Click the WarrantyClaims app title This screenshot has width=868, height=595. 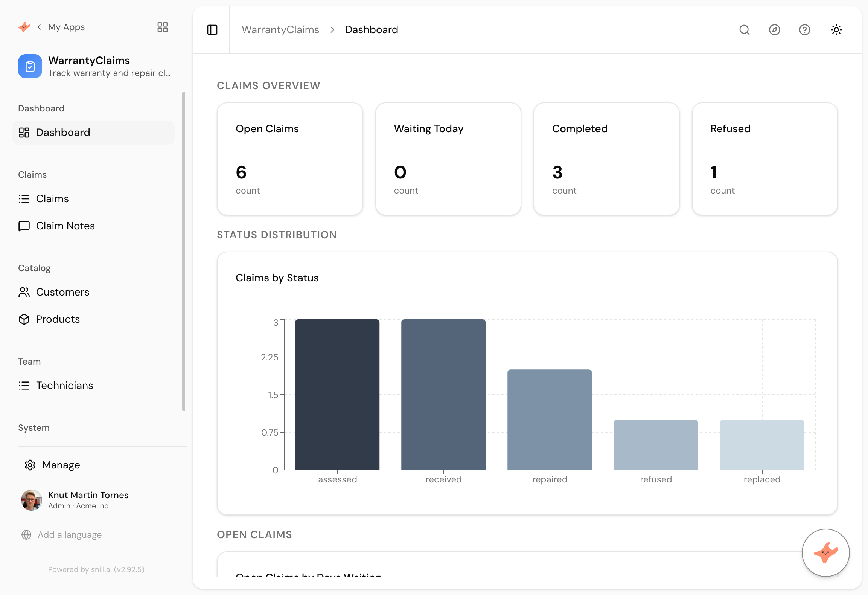point(89,60)
